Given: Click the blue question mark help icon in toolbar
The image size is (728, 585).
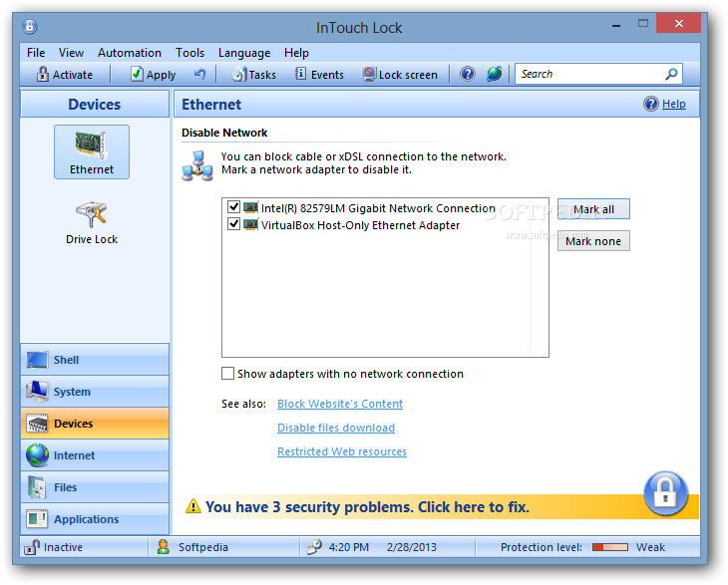Looking at the screenshot, I should pyautogui.click(x=468, y=74).
